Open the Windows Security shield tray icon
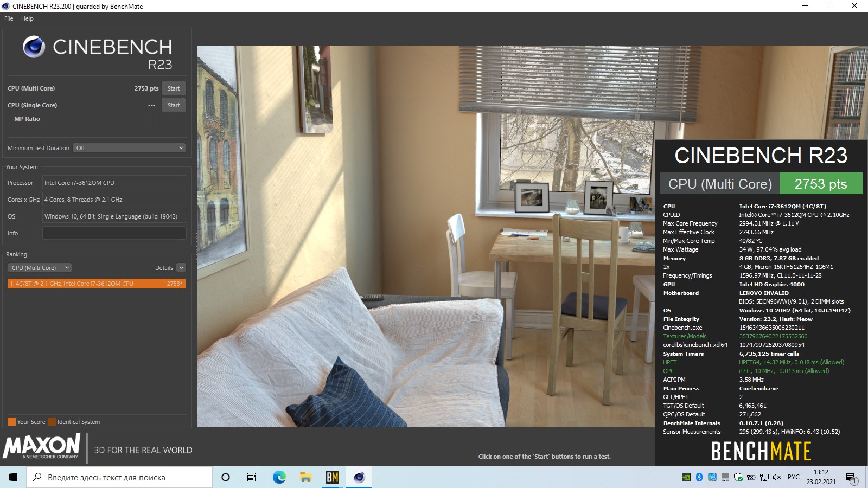Viewport: 868px width, 488px height. tap(738, 477)
